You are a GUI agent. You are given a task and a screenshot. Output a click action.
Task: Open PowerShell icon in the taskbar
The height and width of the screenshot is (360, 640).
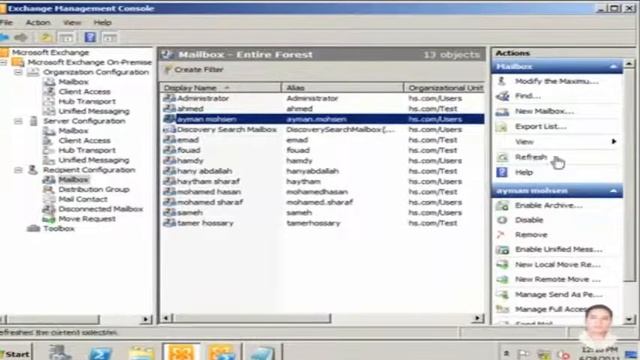coord(100,353)
